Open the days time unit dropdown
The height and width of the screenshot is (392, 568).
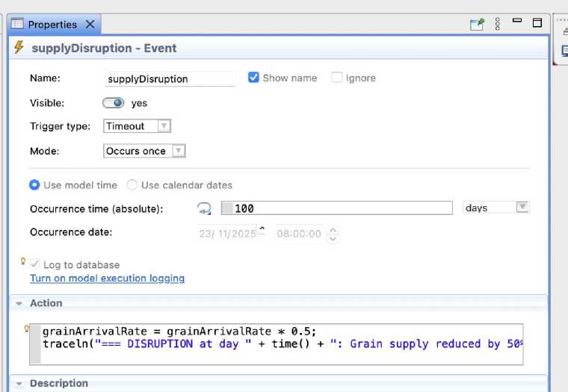click(x=496, y=208)
